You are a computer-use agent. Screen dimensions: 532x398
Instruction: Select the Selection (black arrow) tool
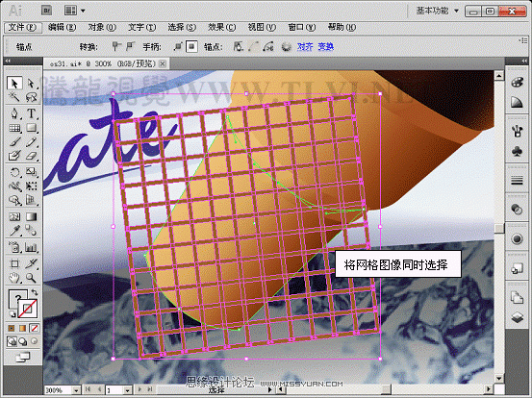[14, 83]
